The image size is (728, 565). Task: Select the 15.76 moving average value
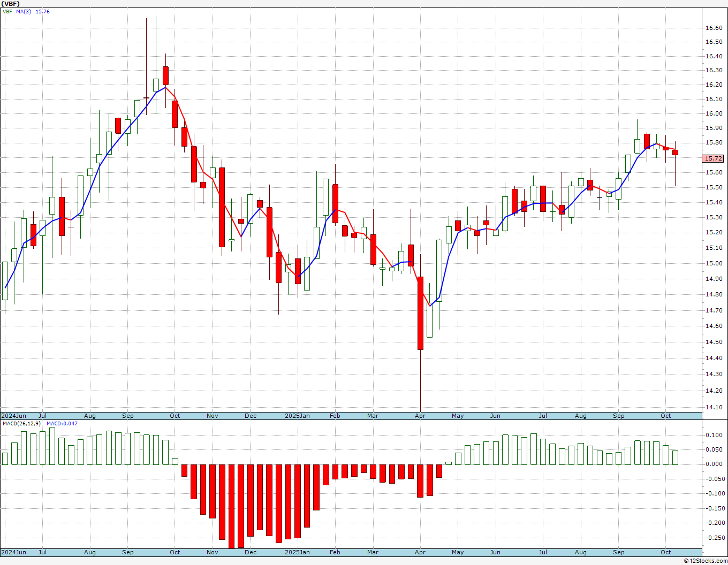(x=43, y=12)
